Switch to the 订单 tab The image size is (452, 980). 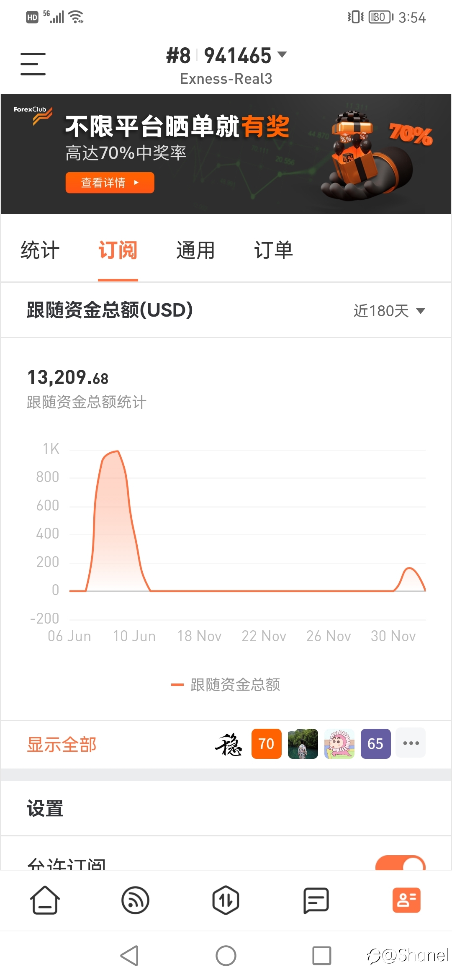[x=273, y=250]
